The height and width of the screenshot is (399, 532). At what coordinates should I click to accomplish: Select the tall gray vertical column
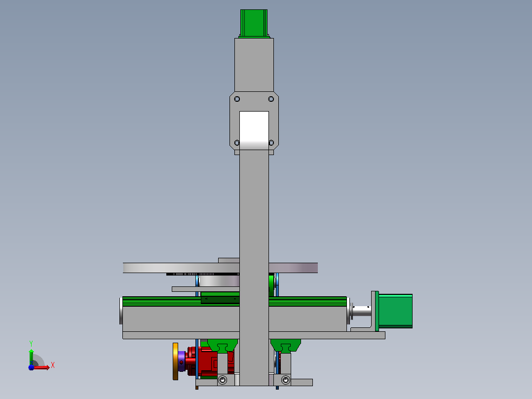coord(254,268)
